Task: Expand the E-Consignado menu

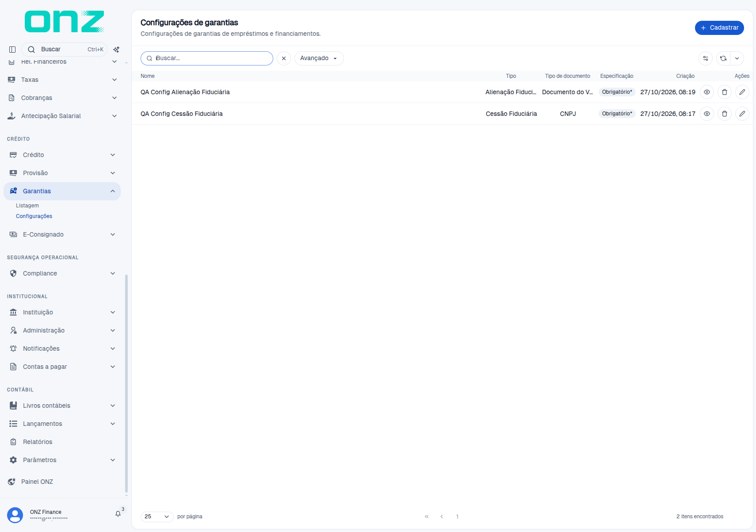Action: coord(62,234)
